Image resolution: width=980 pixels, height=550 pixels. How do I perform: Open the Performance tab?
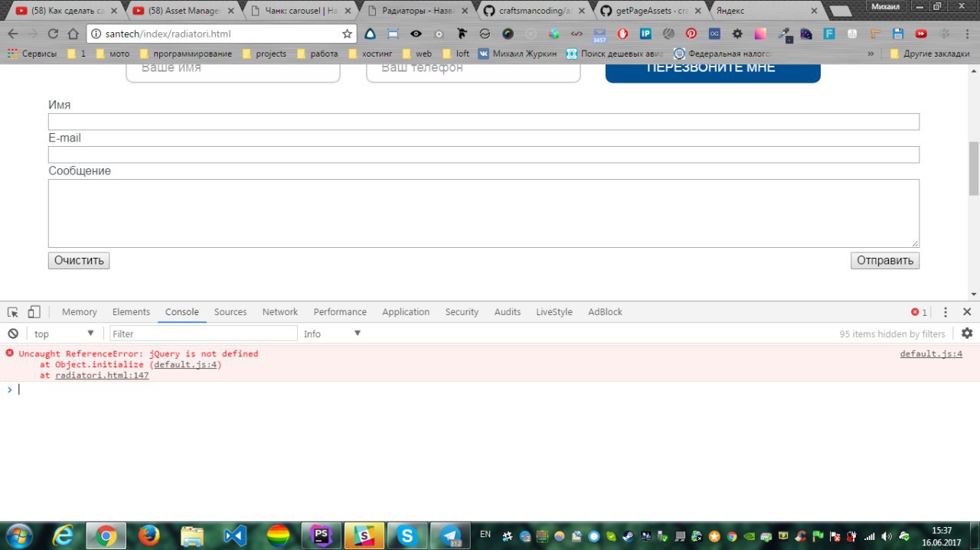coord(340,312)
